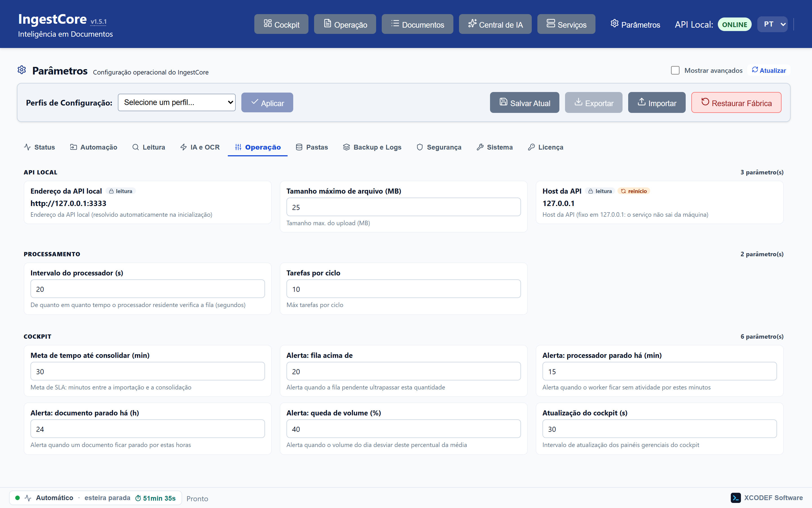Click the sliders icon on the Operação tab

[238, 147]
